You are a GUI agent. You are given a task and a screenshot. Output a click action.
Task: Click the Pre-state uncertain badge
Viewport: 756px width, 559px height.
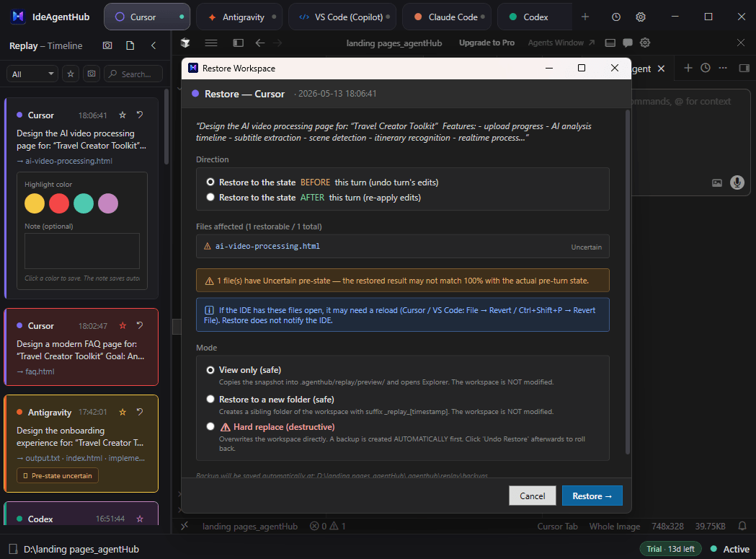point(58,475)
